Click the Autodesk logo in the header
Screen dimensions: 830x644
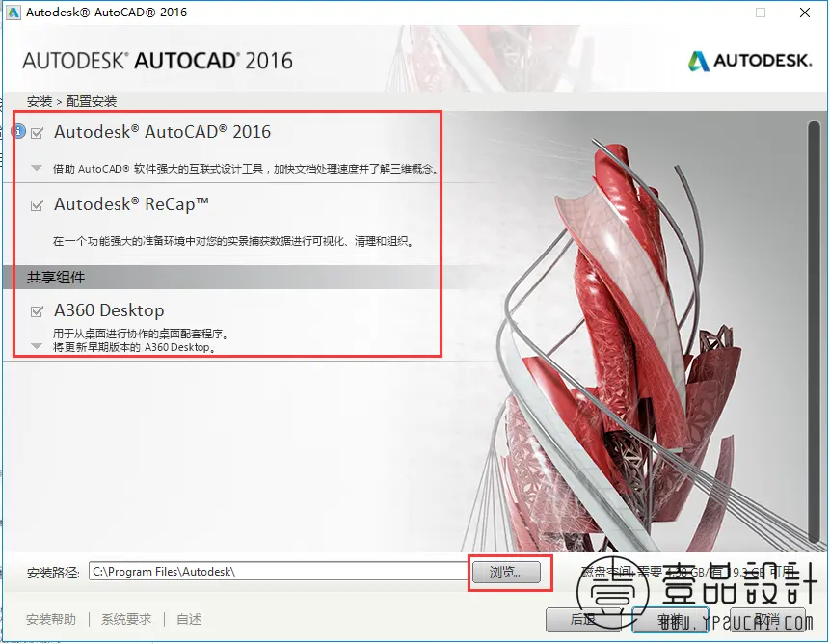[x=750, y=61]
